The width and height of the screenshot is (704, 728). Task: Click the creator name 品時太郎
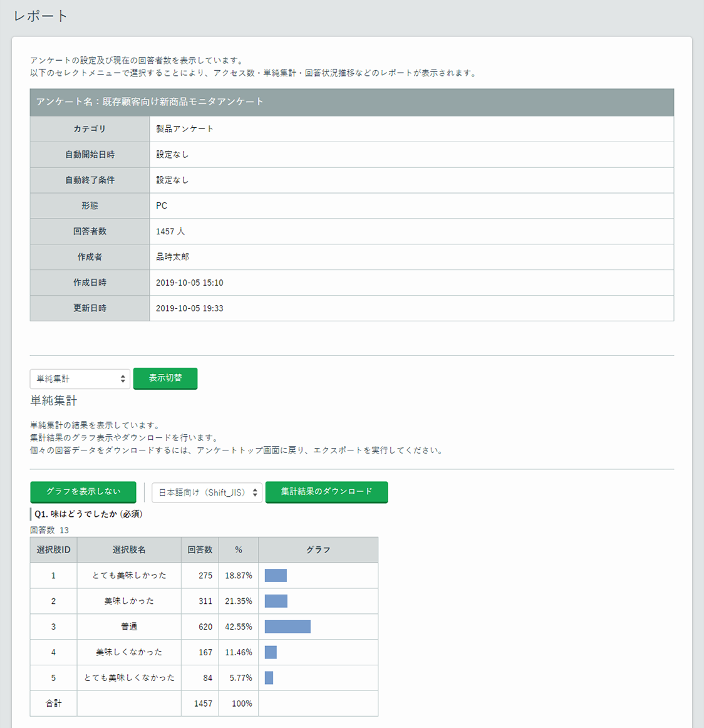(172, 257)
